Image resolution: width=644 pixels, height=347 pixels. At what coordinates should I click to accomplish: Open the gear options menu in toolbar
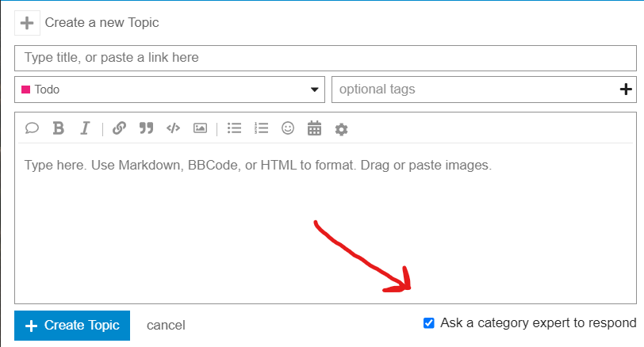341,129
